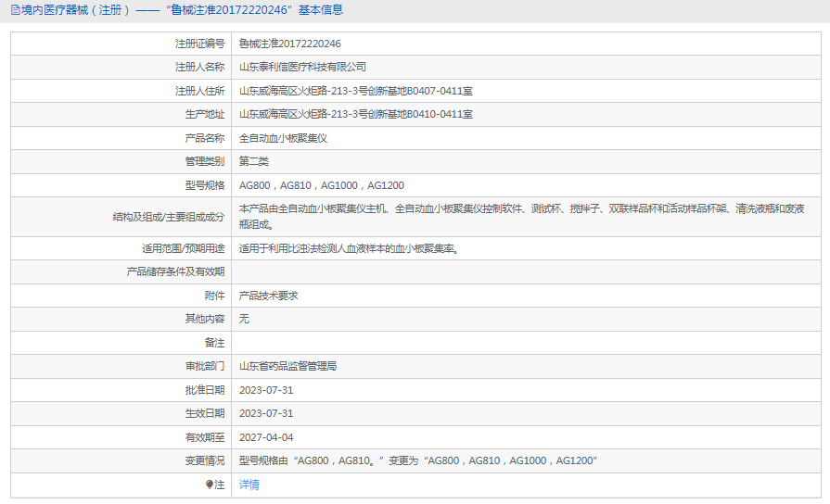
Task: Click the 结构及组成/主要组成成分 label
Action: coord(169,217)
